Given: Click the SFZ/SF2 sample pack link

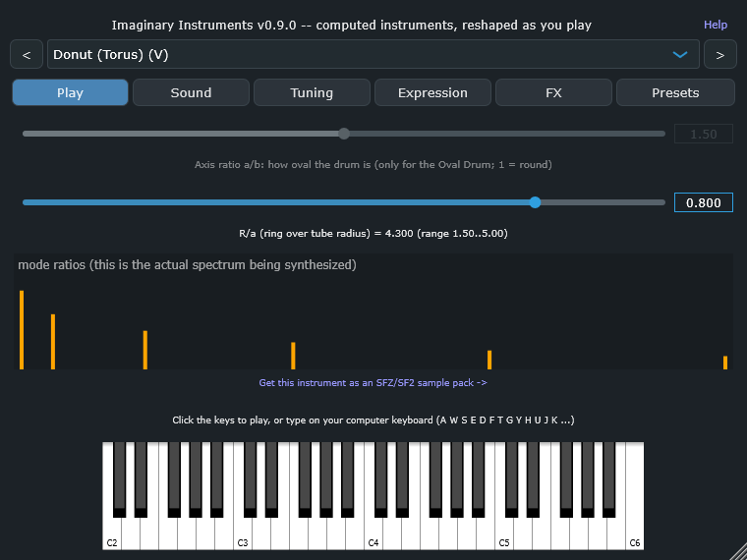Looking at the screenshot, I should [373, 383].
